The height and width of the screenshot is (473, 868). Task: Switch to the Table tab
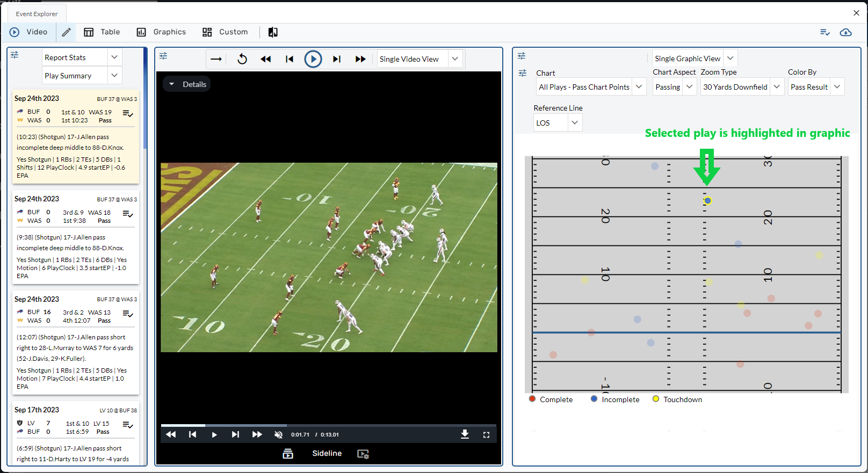102,32
